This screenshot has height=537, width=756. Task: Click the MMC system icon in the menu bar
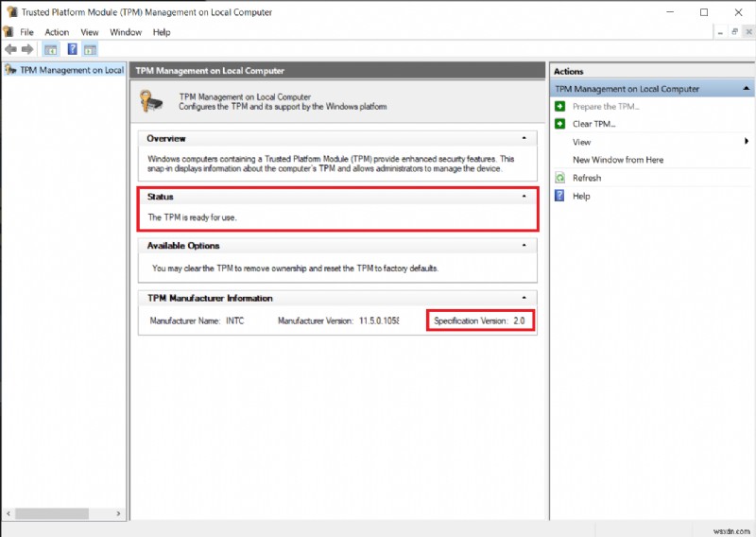[x=9, y=32]
